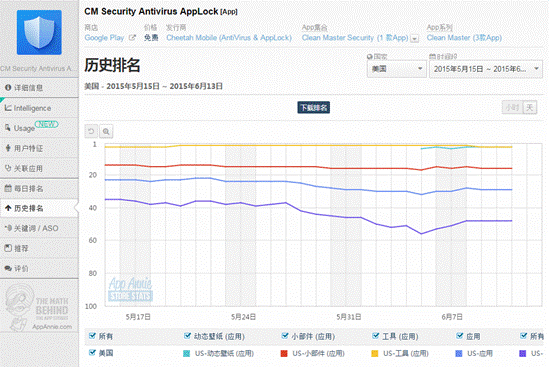Open Cheetah Mobile publisher link
The width and height of the screenshot is (549, 367).
pos(229,37)
